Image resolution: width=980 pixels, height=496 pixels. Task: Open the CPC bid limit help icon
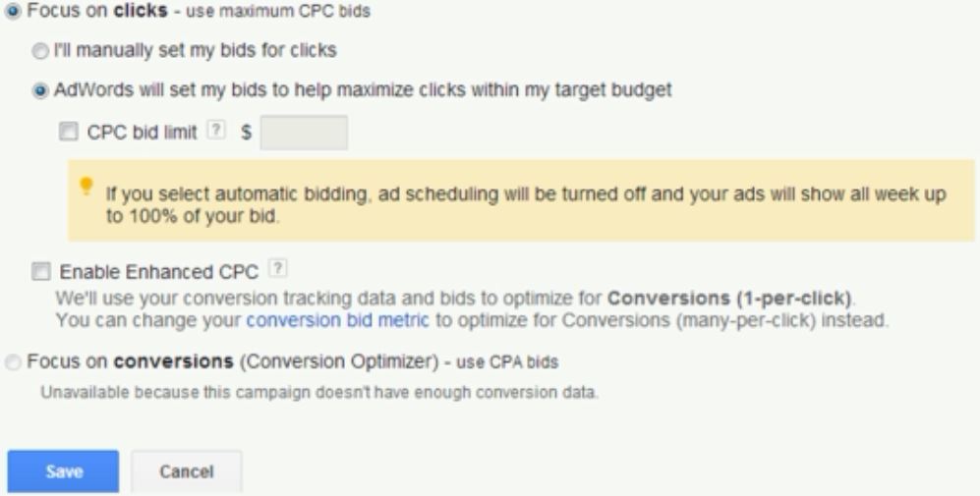[x=216, y=130]
